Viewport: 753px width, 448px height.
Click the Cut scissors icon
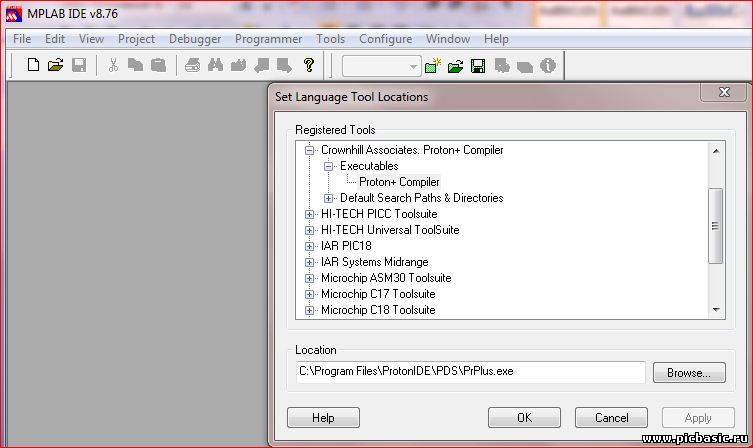tap(113, 65)
